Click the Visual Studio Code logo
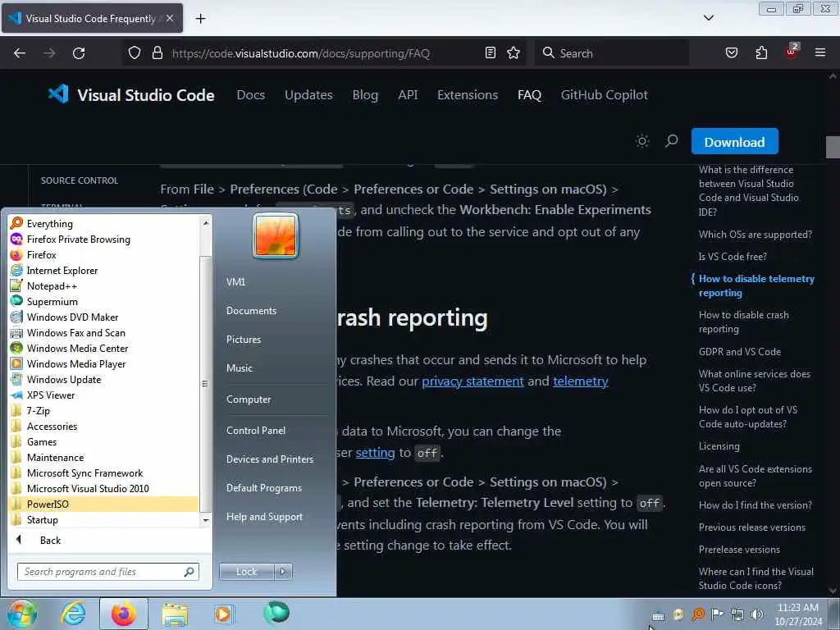This screenshot has width=840, height=630. [x=58, y=94]
